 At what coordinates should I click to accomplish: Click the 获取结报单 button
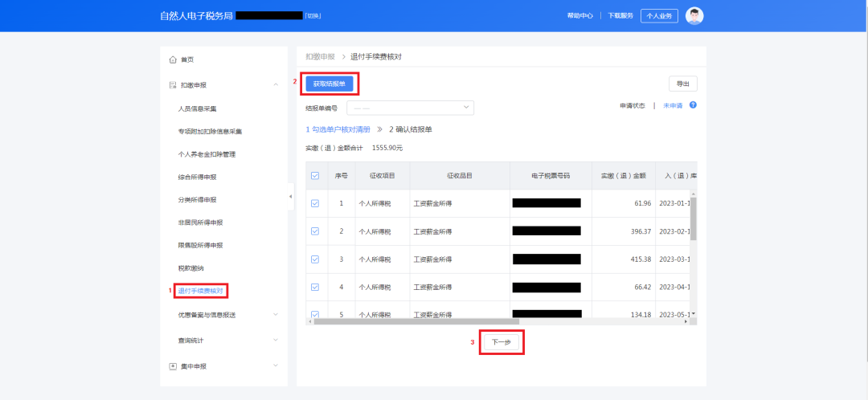pos(330,84)
